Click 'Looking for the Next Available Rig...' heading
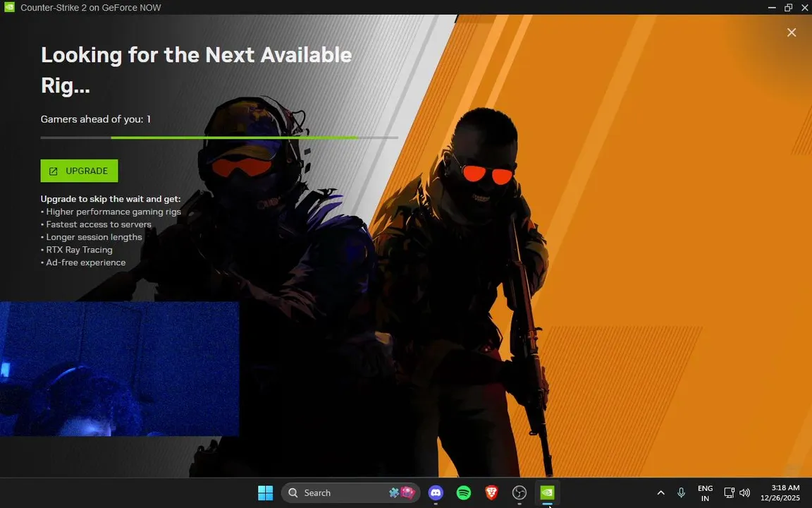Image resolution: width=812 pixels, height=508 pixels. (196, 69)
